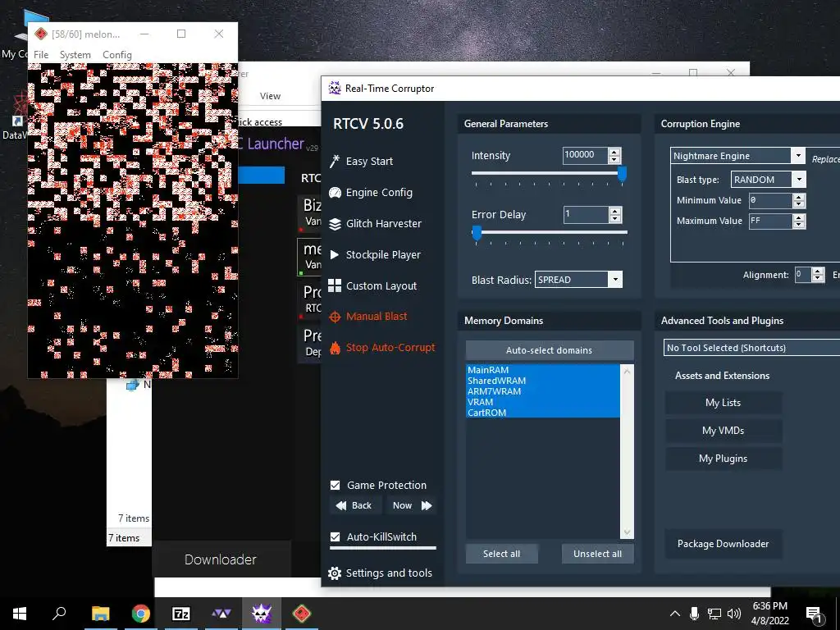The image size is (840, 630).
Task: Increase Alignment stepper
Action: [818, 272]
